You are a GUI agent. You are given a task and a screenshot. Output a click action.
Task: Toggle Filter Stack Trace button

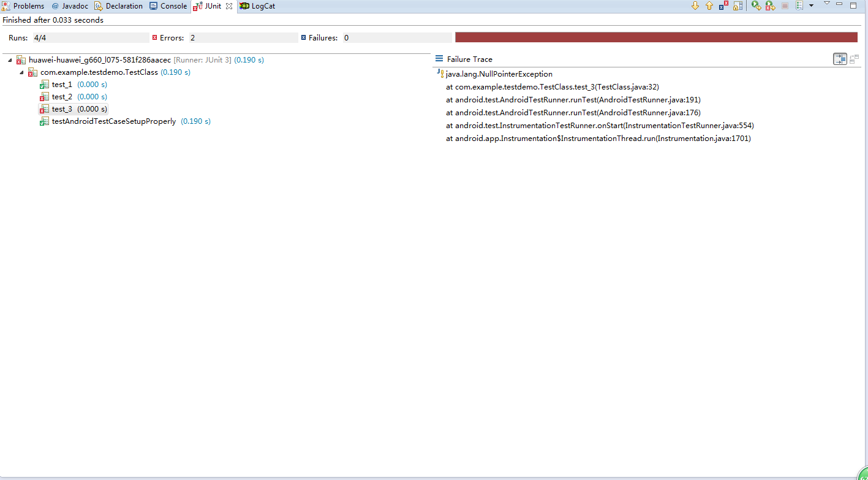[840, 59]
